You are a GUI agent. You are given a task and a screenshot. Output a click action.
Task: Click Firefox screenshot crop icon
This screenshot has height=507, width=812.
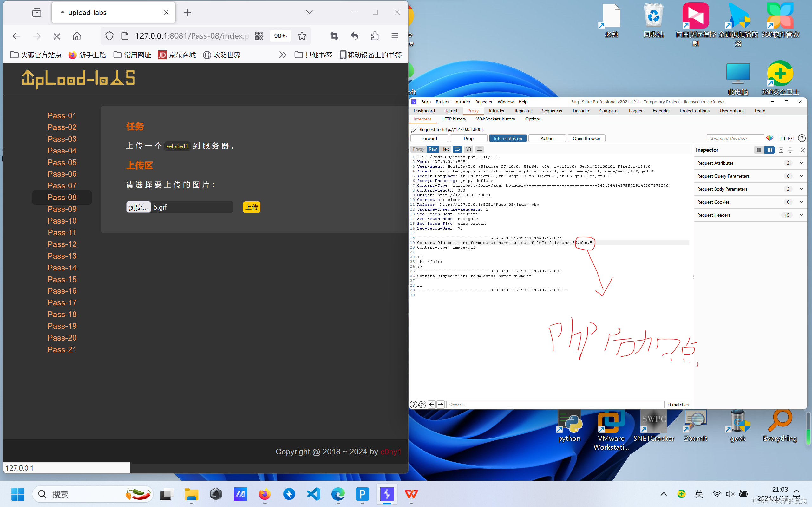coord(334,36)
